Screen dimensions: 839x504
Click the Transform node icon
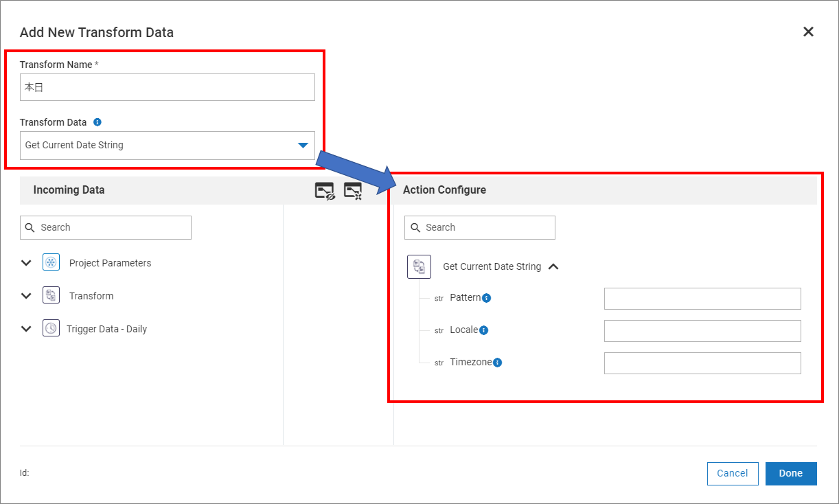(x=51, y=296)
